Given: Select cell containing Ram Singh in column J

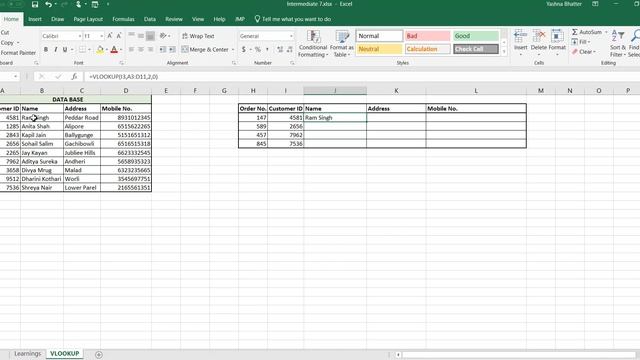Looking at the screenshot, I should pyautogui.click(x=335, y=118).
